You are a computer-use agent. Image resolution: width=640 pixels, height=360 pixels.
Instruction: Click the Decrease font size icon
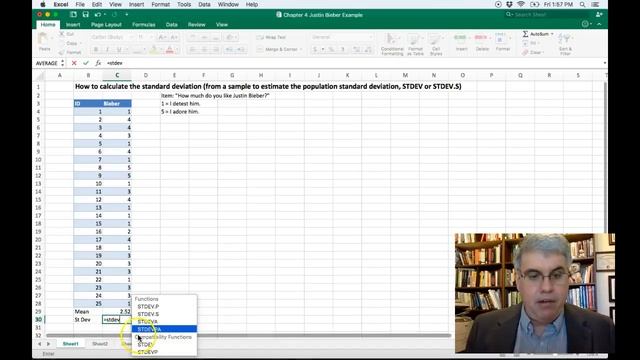[x=174, y=37]
